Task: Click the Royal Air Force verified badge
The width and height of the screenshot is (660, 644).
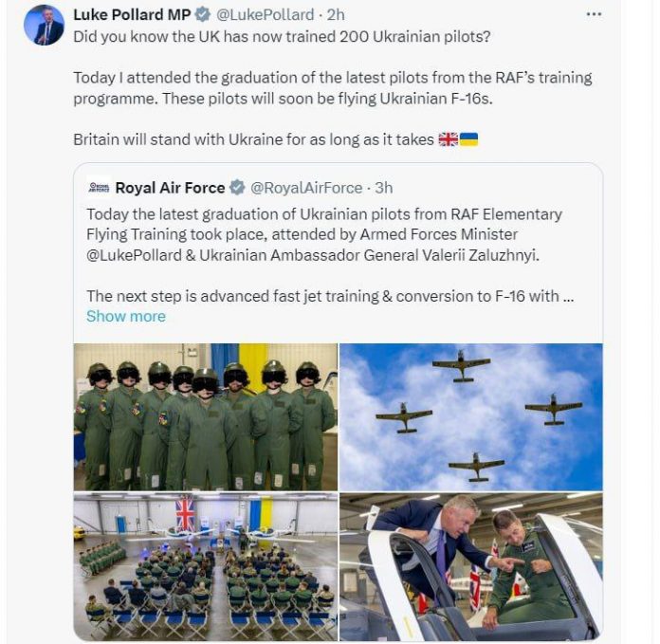Action: click(x=237, y=188)
